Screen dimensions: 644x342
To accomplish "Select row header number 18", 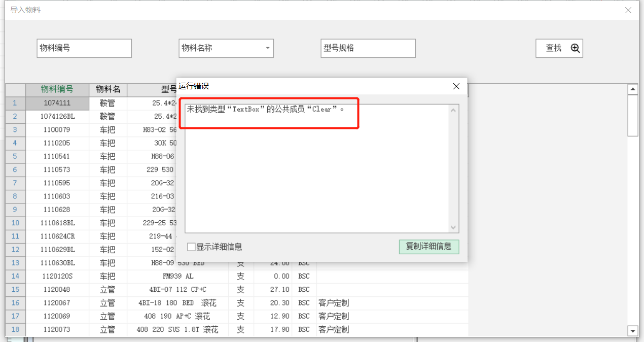I will click(15, 330).
